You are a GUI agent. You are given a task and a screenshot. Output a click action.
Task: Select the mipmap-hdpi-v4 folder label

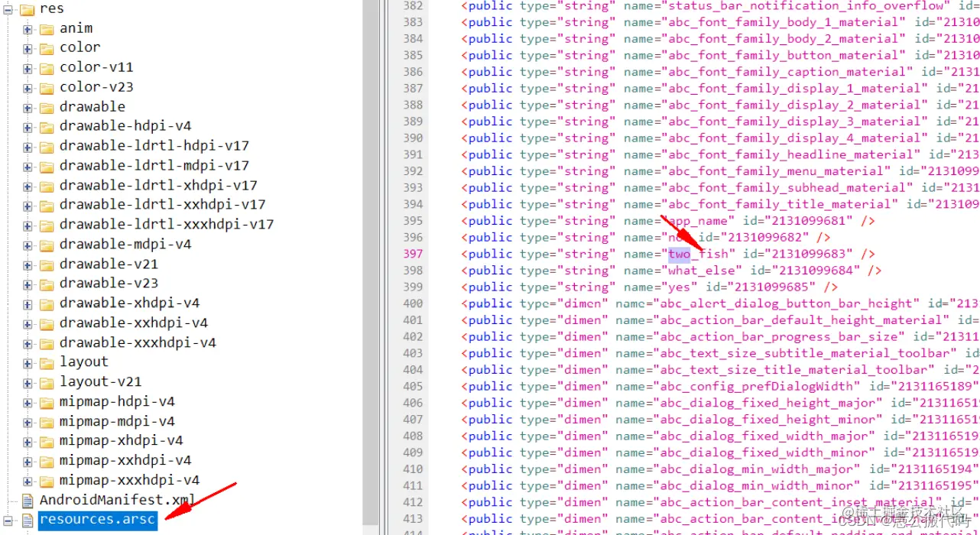point(117,402)
